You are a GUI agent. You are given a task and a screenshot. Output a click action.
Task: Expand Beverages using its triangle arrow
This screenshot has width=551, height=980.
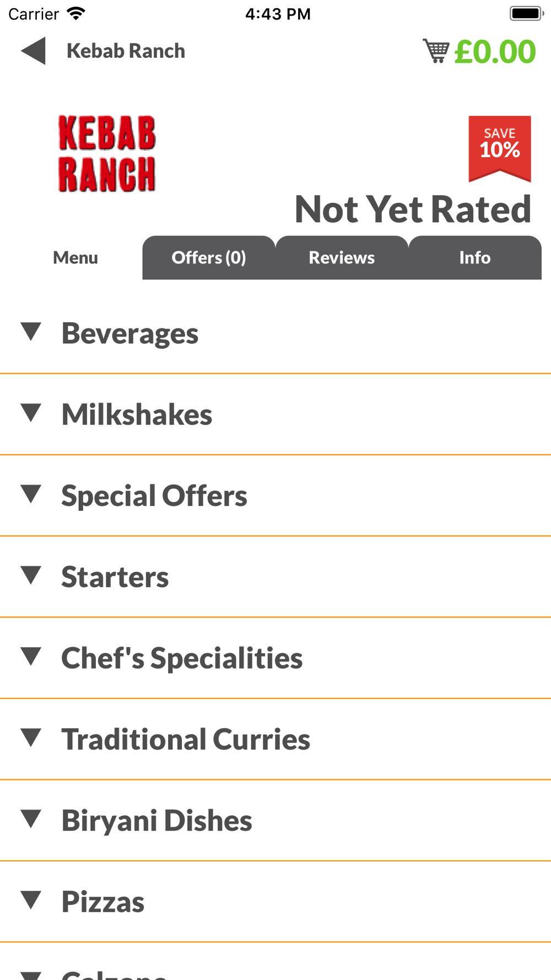tap(31, 332)
